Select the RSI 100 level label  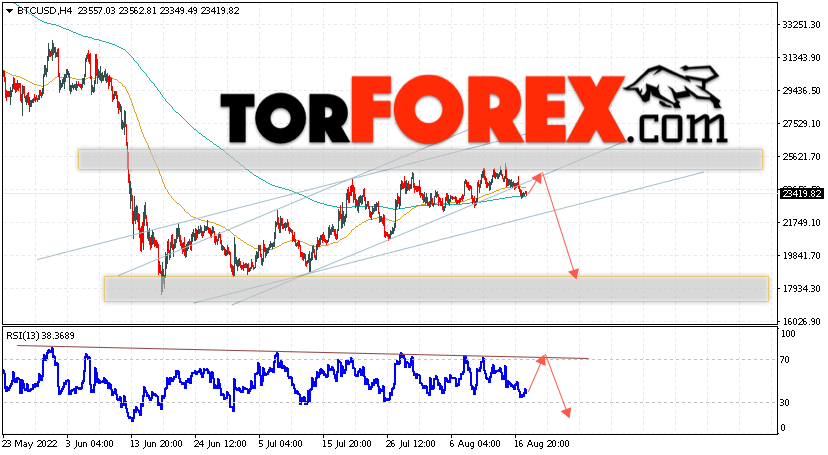click(x=788, y=334)
